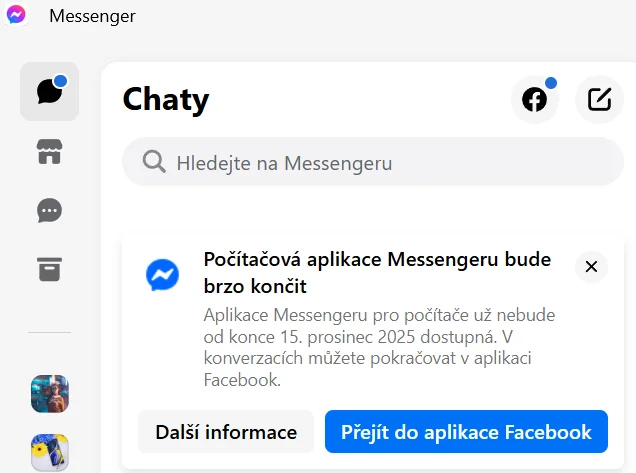Screen dimensions: 636x473
Task: Open the Marketplace storefront icon
Action: [x=49, y=152]
